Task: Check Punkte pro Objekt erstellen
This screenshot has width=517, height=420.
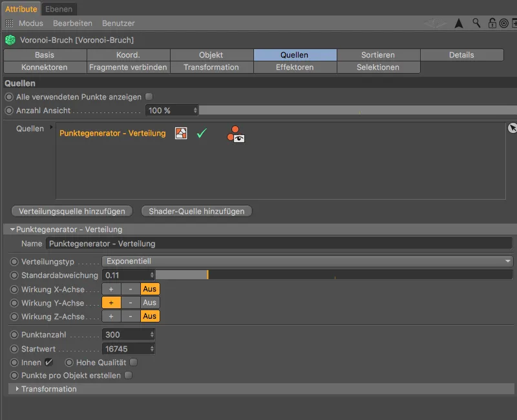Action: click(128, 375)
